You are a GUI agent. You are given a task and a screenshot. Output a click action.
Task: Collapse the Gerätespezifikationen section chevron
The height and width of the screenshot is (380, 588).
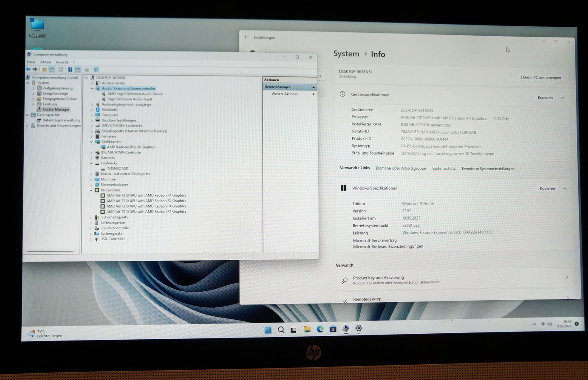[x=563, y=98]
